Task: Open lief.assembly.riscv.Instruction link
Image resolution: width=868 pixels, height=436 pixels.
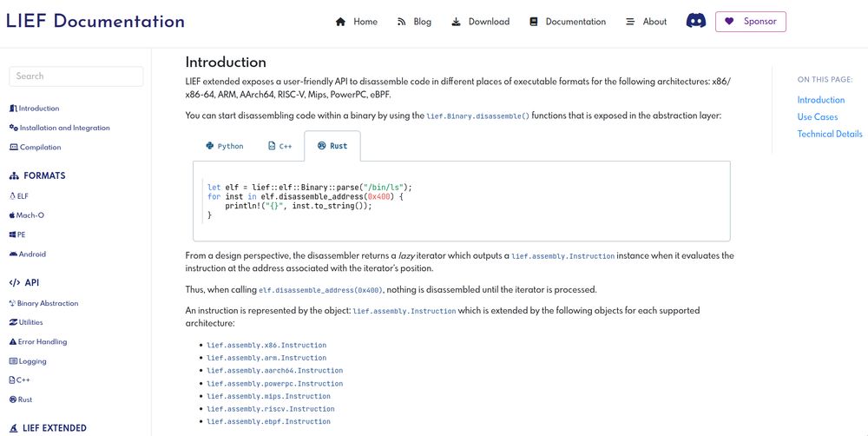Action: pos(271,409)
